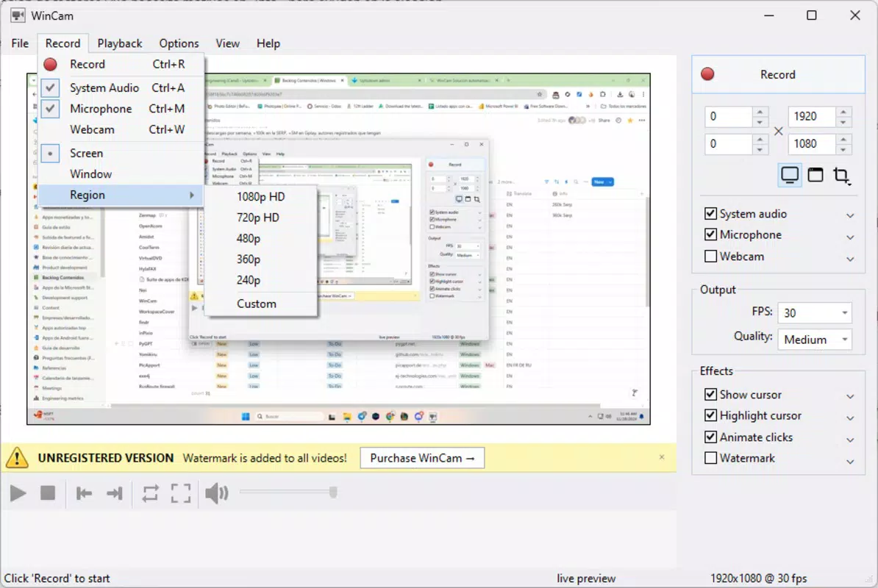Select full screen capture mode icon
This screenshot has width=878, height=588.
click(x=790, y=175)
